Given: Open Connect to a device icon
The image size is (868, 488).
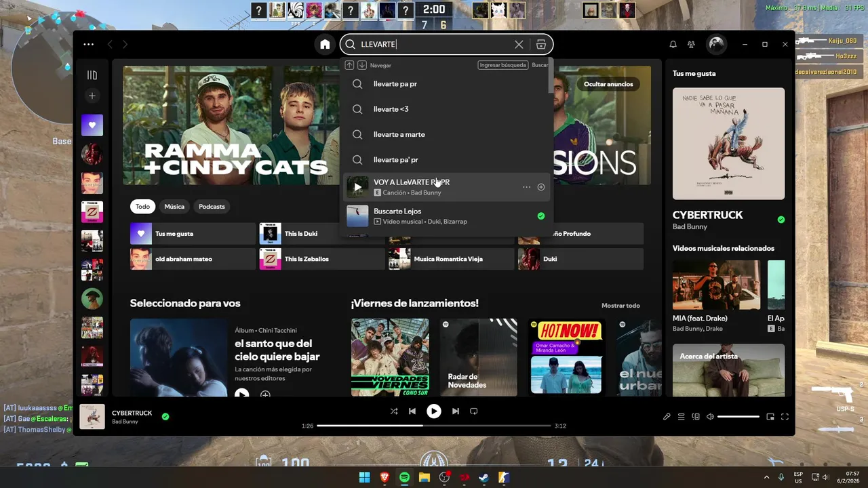Looking at the screenshot, I should [x=696, y=417].
